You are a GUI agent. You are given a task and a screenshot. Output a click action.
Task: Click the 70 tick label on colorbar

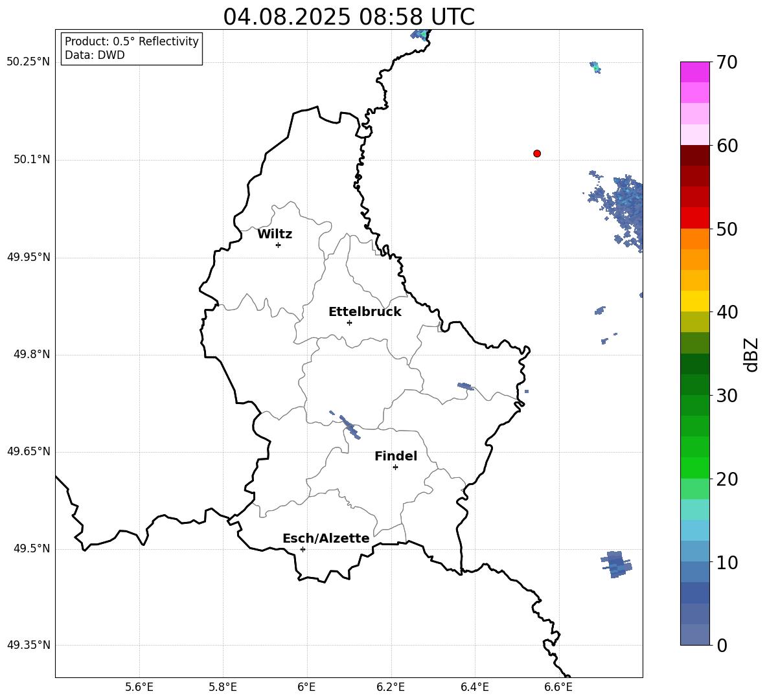pos(727,62)
